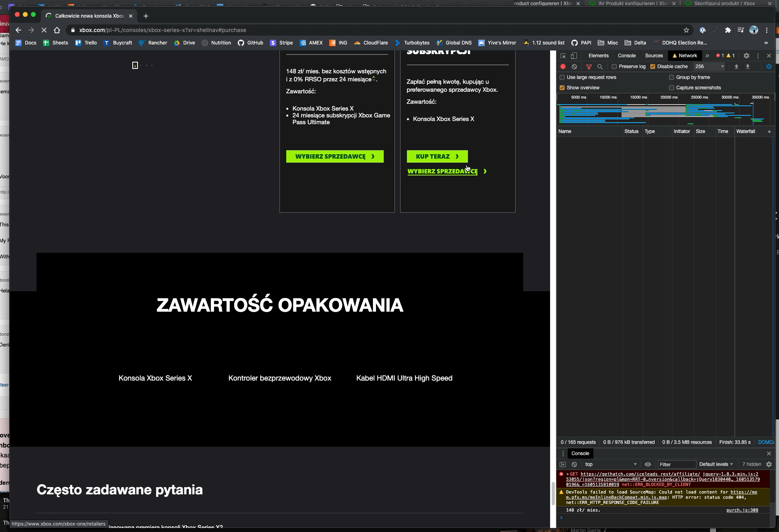This screenshot has height=532, width=779.
Task: Open the Chrome extensions puzzle icon
Action: (728, 30)
